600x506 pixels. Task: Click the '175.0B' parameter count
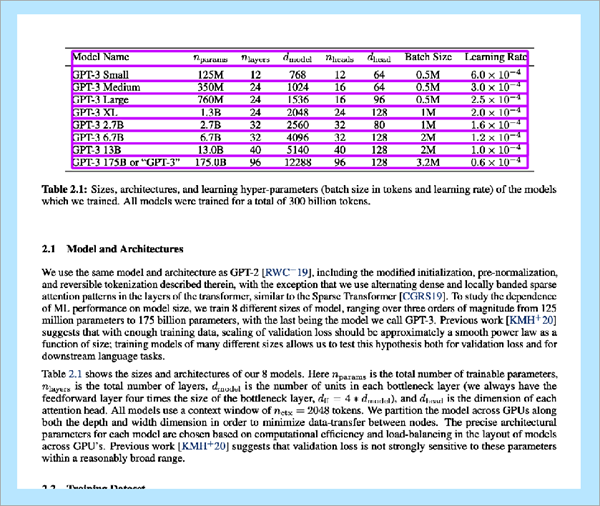tap(210, 163)
